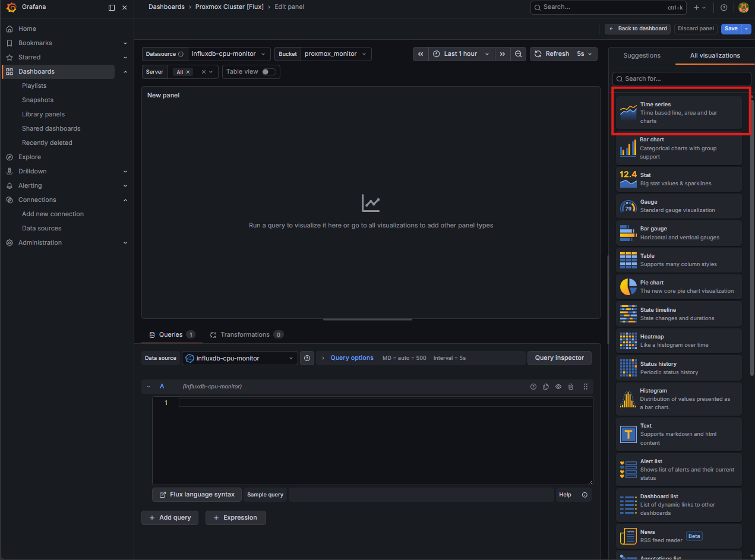Select the State timeline visualization

point(679,314)
